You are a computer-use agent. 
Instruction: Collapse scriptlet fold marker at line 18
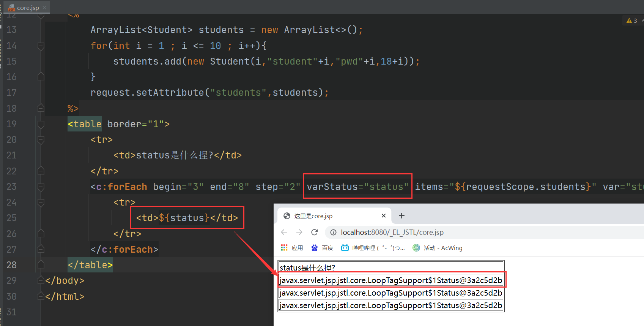point(41,108)
